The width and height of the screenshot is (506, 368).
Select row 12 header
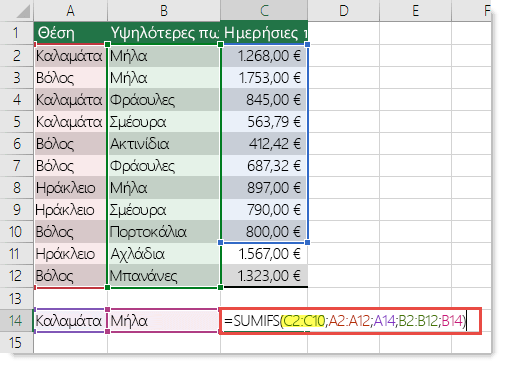pyautogui.click(x=17, y=276)
